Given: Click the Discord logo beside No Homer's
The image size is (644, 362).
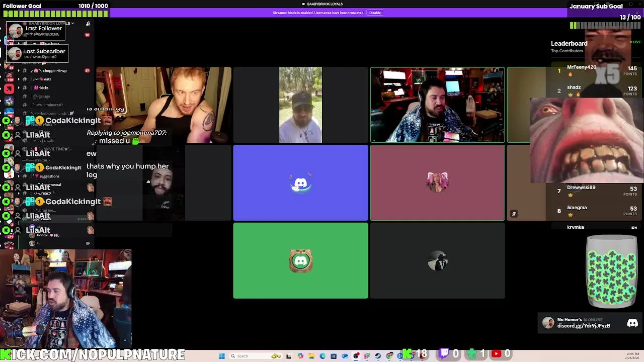Looking at the screenshot, I should click(x=632, y=323).
